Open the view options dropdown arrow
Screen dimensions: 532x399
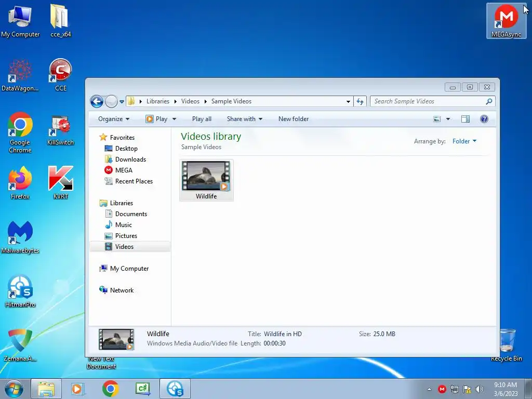click(448, 119)
